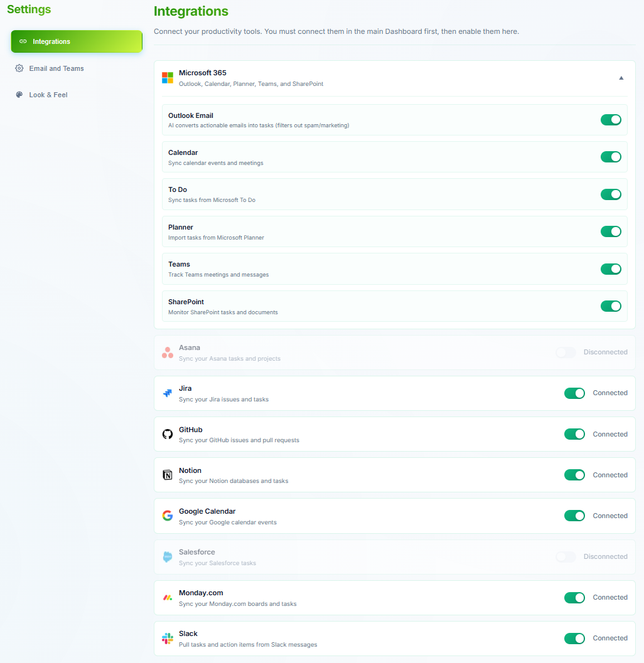Click the Monday.com Connected status label

click(x=610, y=598)
